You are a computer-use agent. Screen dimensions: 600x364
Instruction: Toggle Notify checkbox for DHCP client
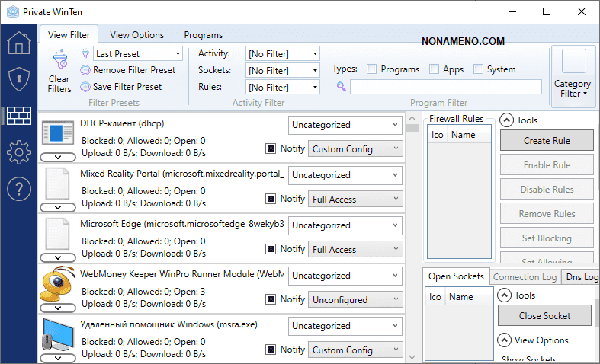tap(271, 148)
